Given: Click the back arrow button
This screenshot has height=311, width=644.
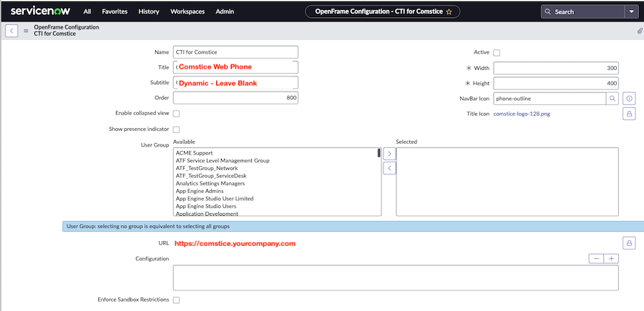Looking at the screenshot, I should click(x=11, y=31).
